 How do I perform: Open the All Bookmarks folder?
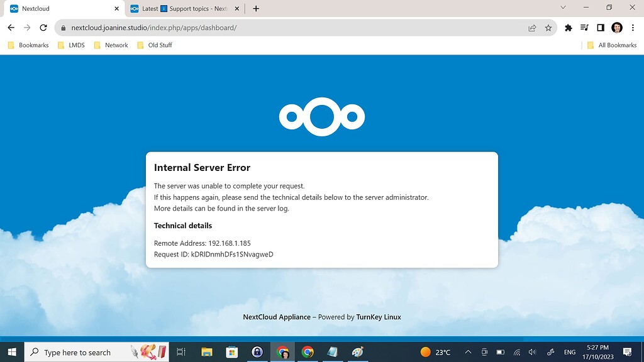[x=612, y=45]
